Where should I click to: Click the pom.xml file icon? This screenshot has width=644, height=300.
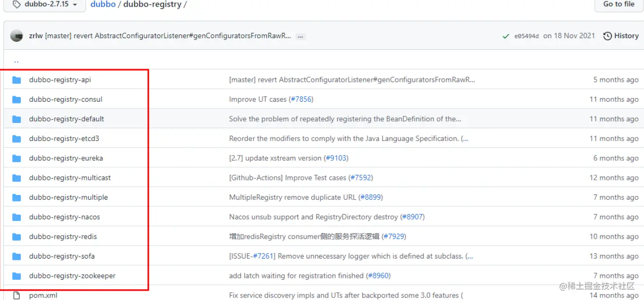click(17, 295)
